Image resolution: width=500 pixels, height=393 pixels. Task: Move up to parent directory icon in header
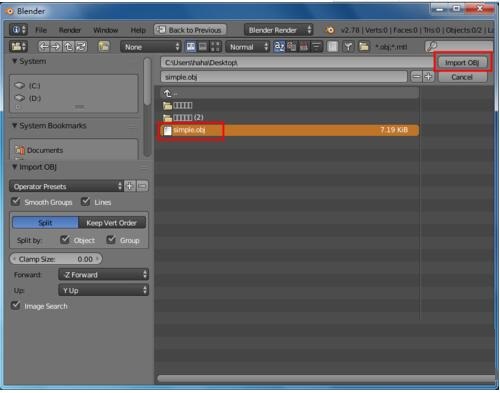coord(68,47)
